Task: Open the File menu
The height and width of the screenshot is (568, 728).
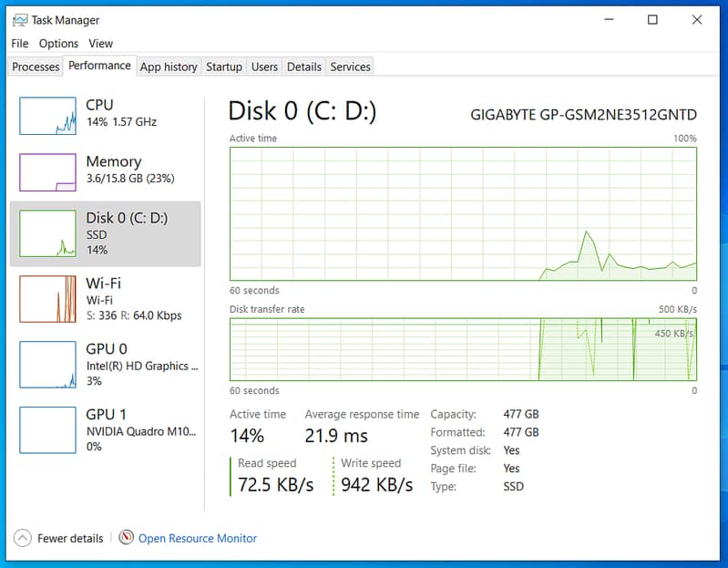Action: [x=20, y=43]
